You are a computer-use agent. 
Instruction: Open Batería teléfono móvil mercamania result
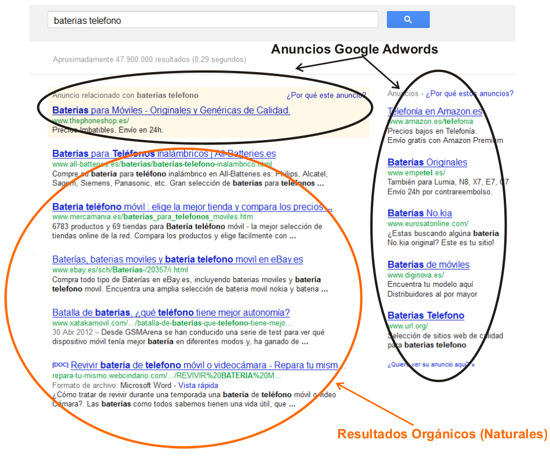(192, 207)
